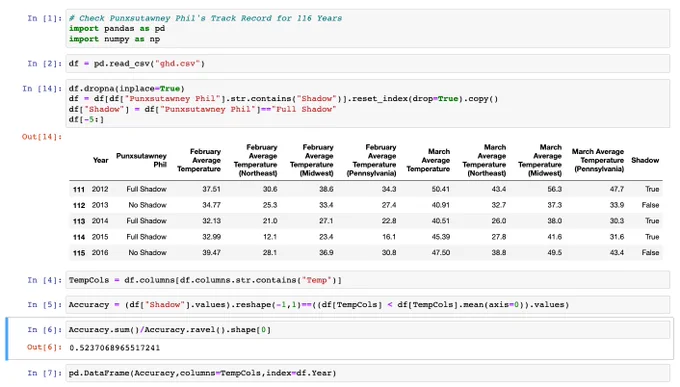
Task: Click the 50.41 March temperature value
Action: 441,189
